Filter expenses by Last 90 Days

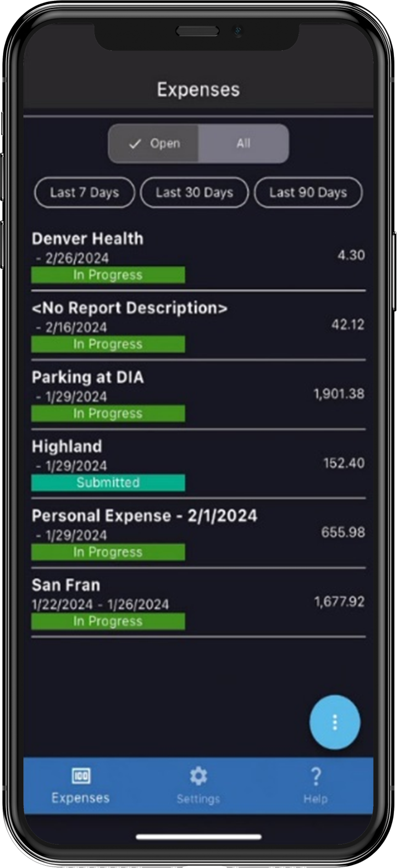pyautogui.click(x=308, y=192)
